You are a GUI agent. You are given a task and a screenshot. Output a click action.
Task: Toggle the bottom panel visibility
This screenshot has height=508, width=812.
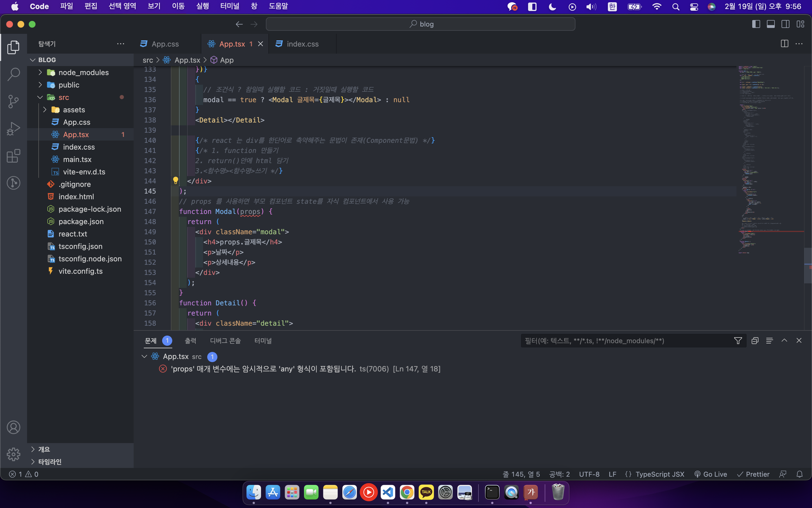pos(771,24)
